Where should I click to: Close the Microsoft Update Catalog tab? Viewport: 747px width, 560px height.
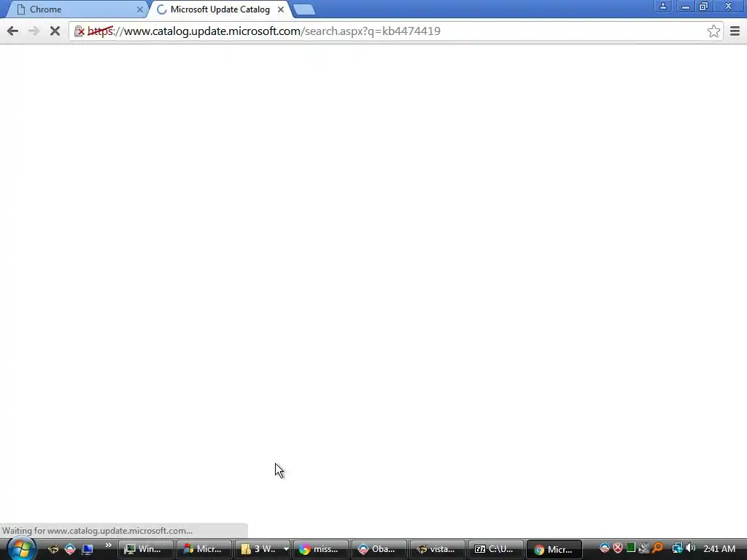[x=281, y=9]
